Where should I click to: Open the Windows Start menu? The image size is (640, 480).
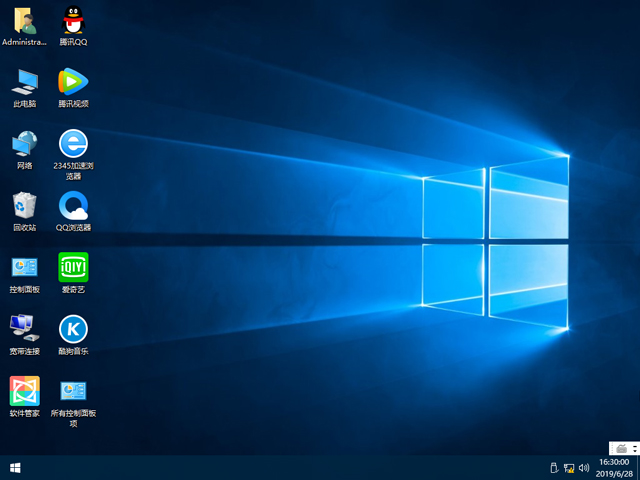pos(15,468)
